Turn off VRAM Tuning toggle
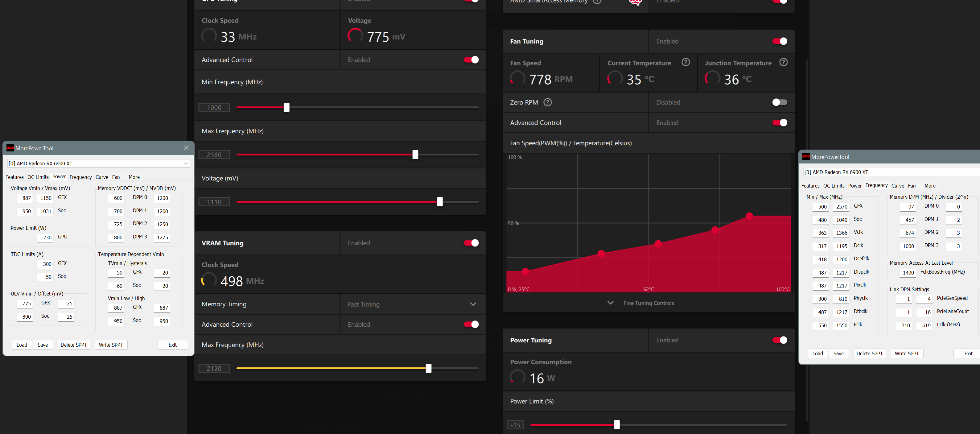 [471, 243]
